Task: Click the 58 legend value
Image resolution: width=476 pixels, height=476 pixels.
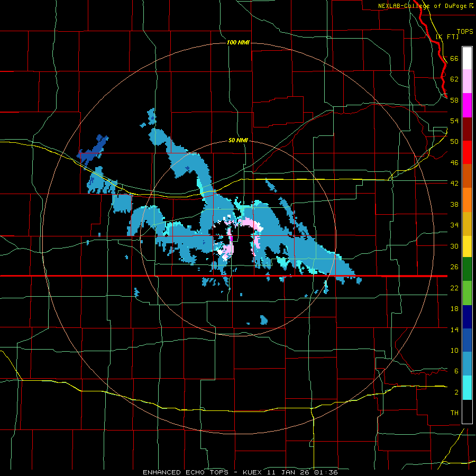Action: point(454,100)
